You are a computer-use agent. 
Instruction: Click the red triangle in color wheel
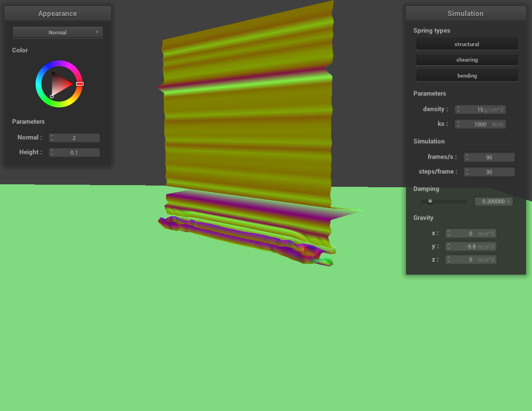coord(61,84)
